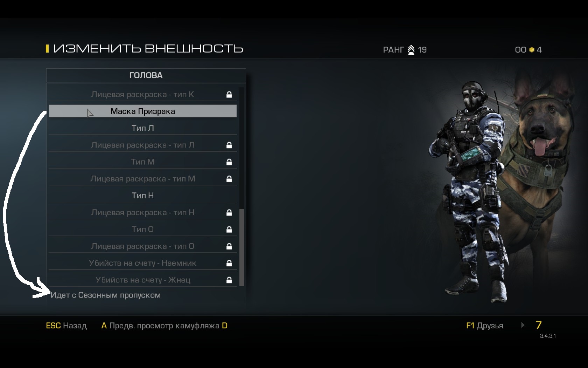The image size is (588, 368).
Task: Click lock icon on Убийств на счету - Наемник
Action: [229, 263]
